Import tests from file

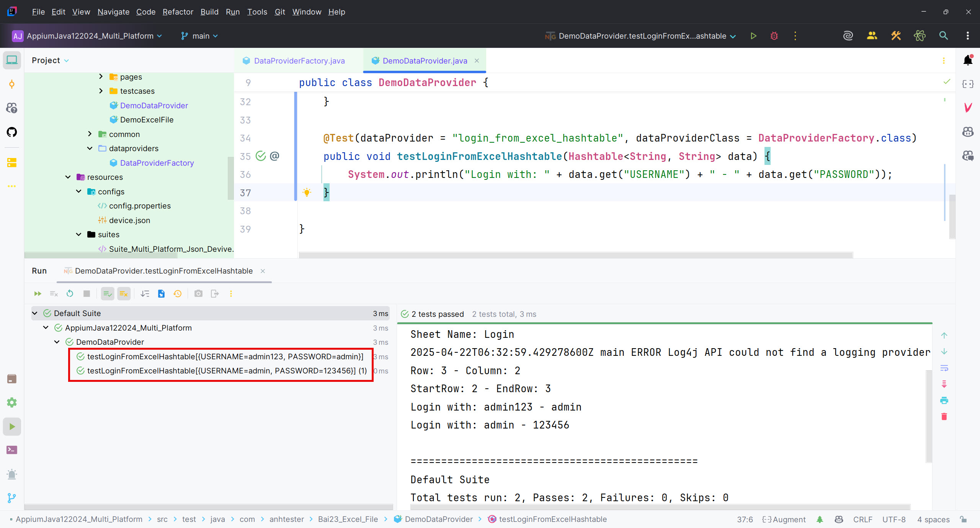(161, 293)
